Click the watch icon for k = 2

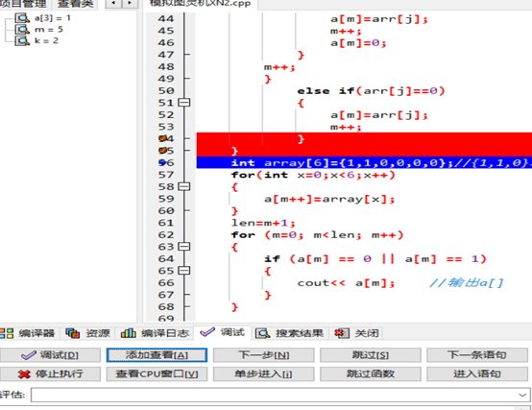(x=23, y=40)
